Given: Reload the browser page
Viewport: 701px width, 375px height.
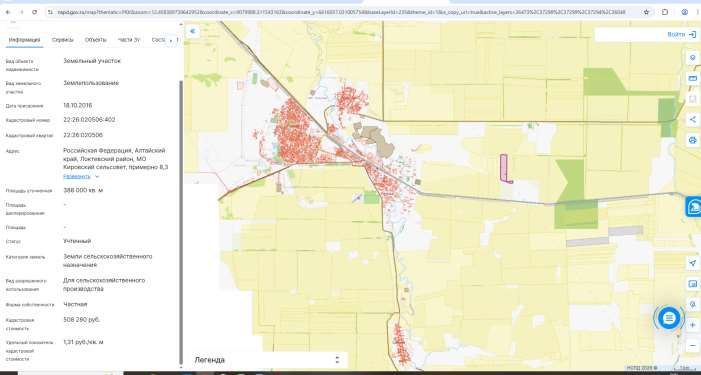Looking at the screenshot, I should coord(34,12).
